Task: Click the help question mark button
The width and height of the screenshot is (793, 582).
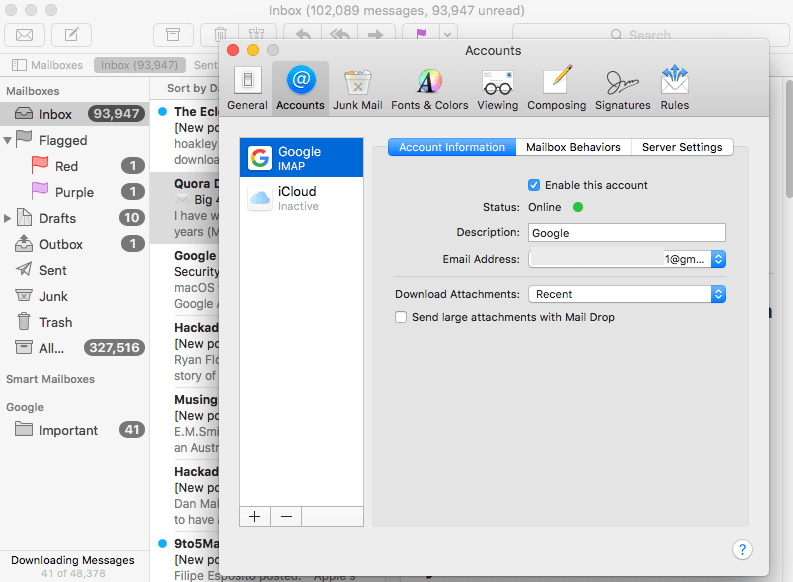Action: [x=741, y=549]
